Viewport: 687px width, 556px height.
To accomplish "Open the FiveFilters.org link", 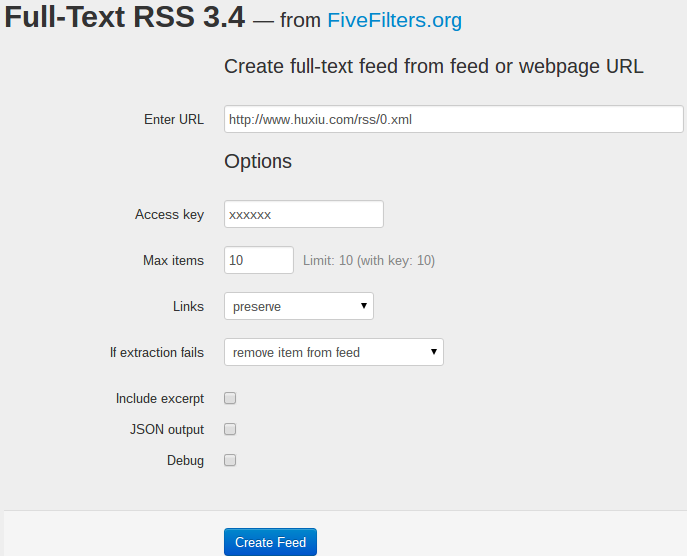I will click(x=394, y=20).
